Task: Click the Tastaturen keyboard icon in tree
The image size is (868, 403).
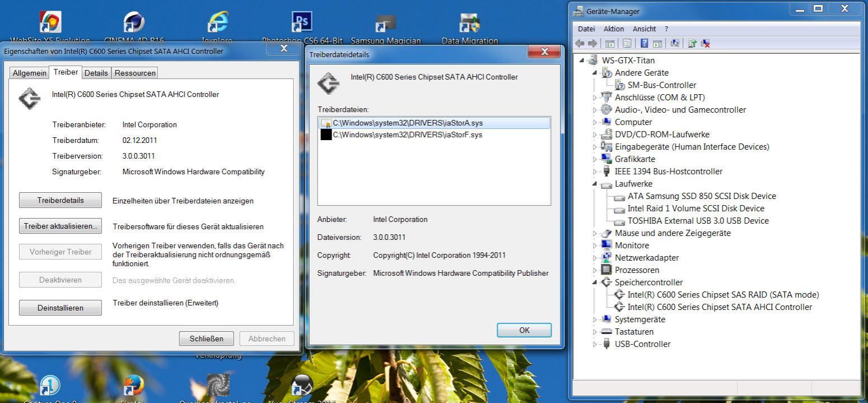Action: tap(606, 332)
